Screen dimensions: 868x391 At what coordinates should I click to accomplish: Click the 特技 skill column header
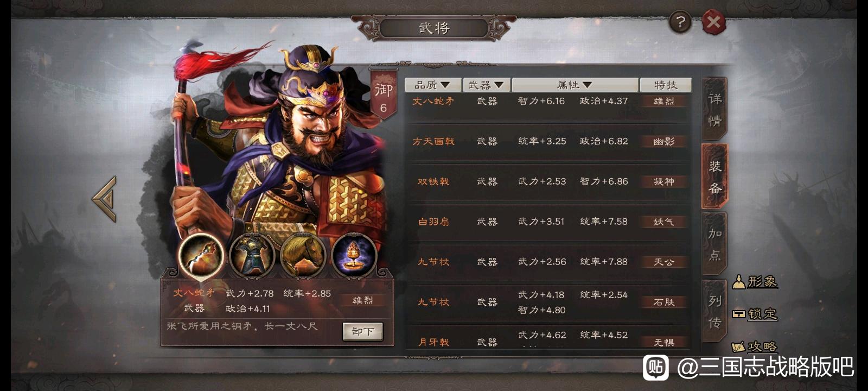click(666, 85)
